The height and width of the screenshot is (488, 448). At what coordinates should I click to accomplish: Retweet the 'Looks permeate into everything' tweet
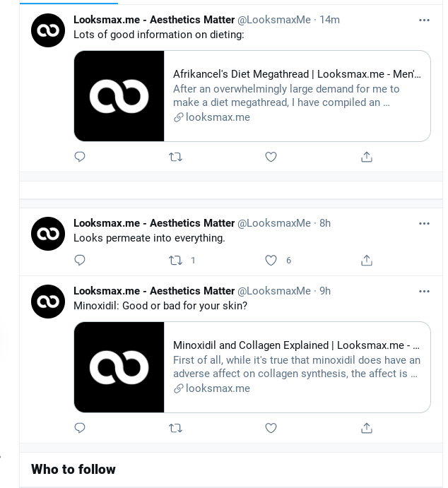175,261
